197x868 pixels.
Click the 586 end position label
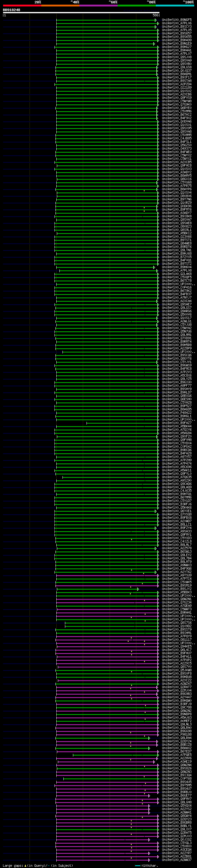coord(155,15)
